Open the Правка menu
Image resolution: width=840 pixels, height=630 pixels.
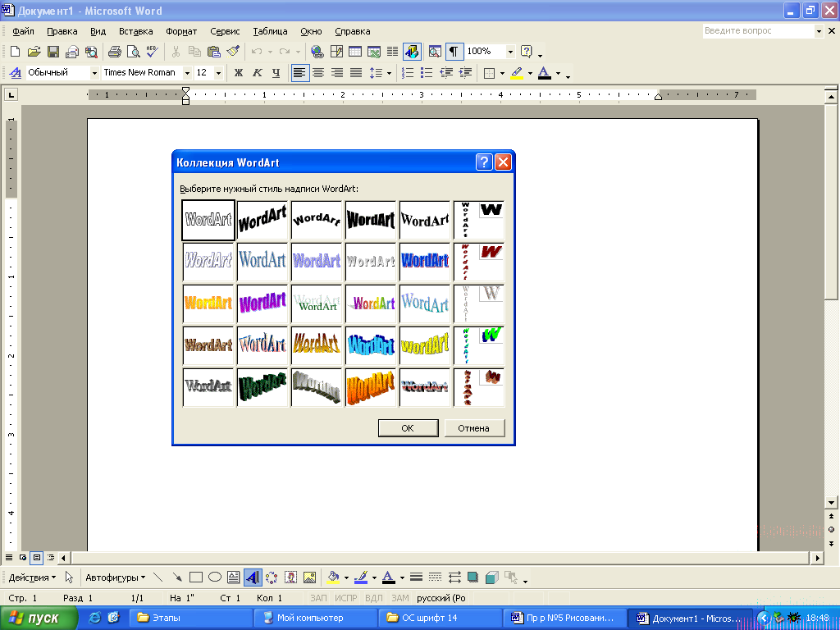pos(62,31)
